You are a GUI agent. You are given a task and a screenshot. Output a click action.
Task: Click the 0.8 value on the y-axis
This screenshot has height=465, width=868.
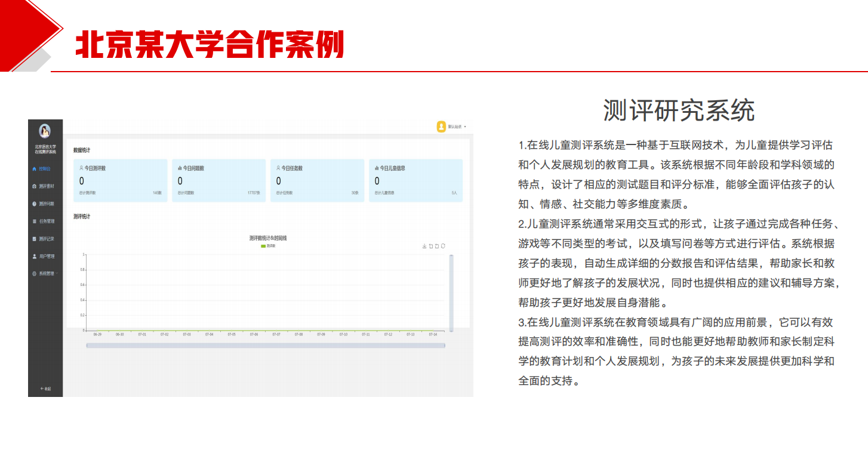point(83,270)
